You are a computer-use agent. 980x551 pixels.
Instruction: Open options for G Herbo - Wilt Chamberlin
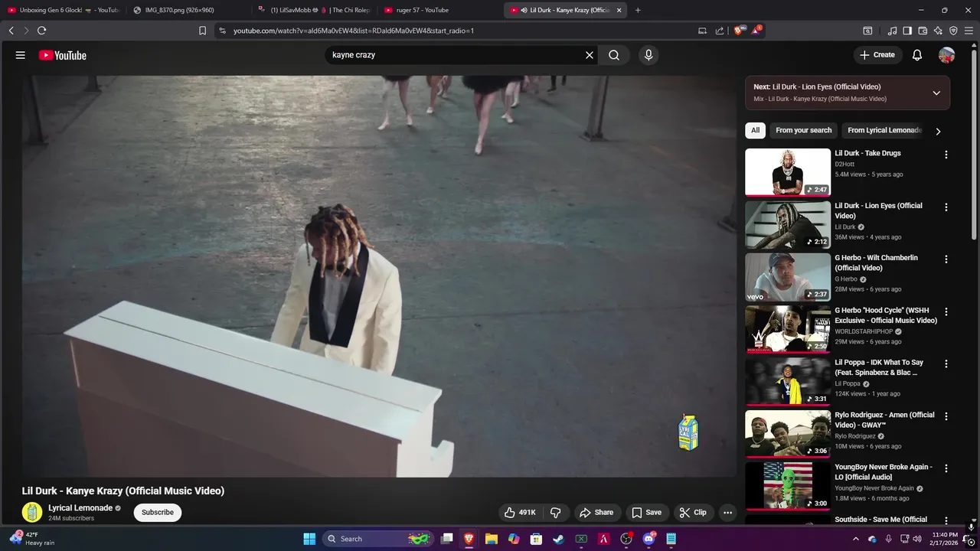pos(946,259)
